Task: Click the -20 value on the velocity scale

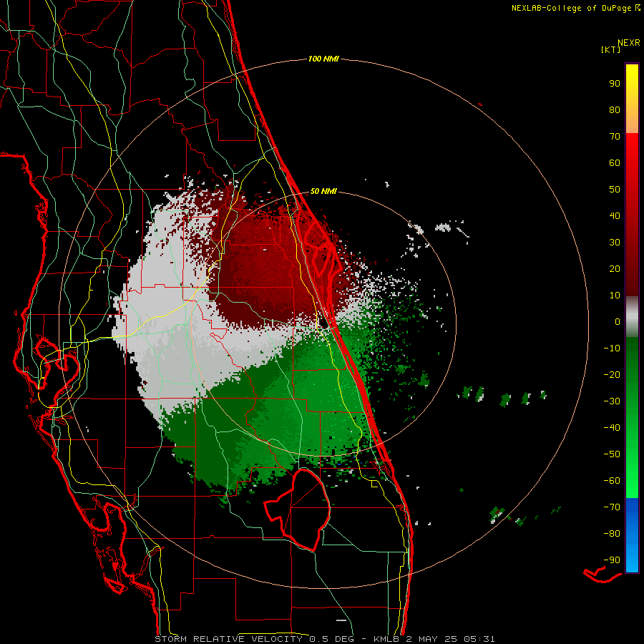Action: (x=612, y=374)
